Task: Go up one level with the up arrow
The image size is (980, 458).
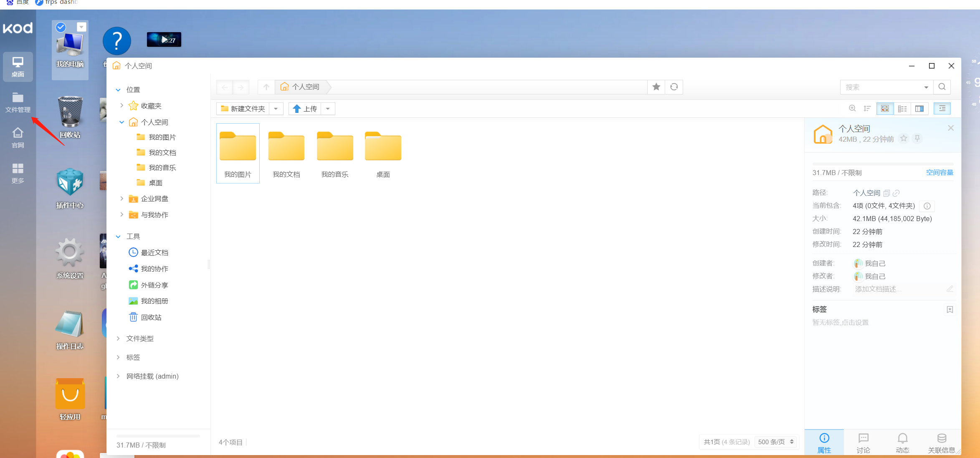Action: pos(266,87)
